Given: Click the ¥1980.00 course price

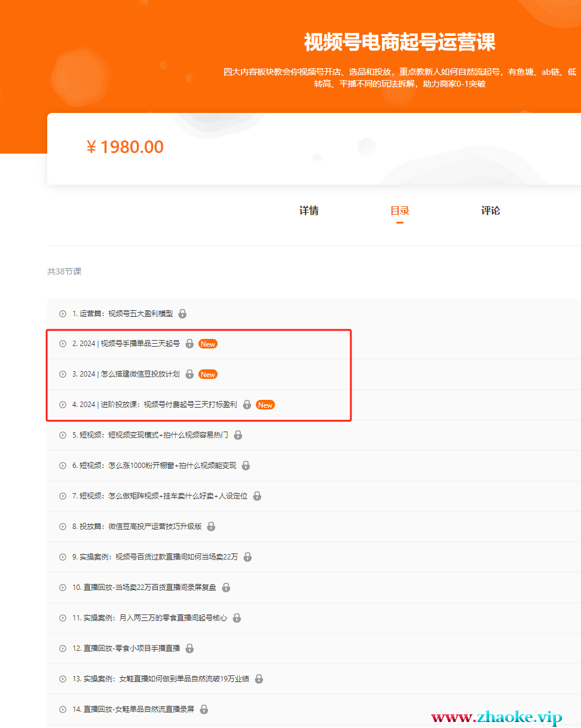Looking at the screenshot, I should (x=126, y=147).
